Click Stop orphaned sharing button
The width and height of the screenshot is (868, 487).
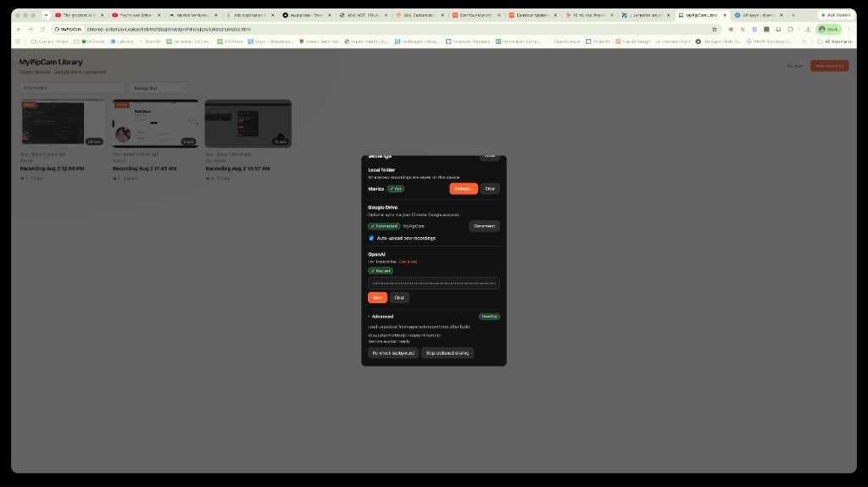pyautogui.click(x=448, y=353)
